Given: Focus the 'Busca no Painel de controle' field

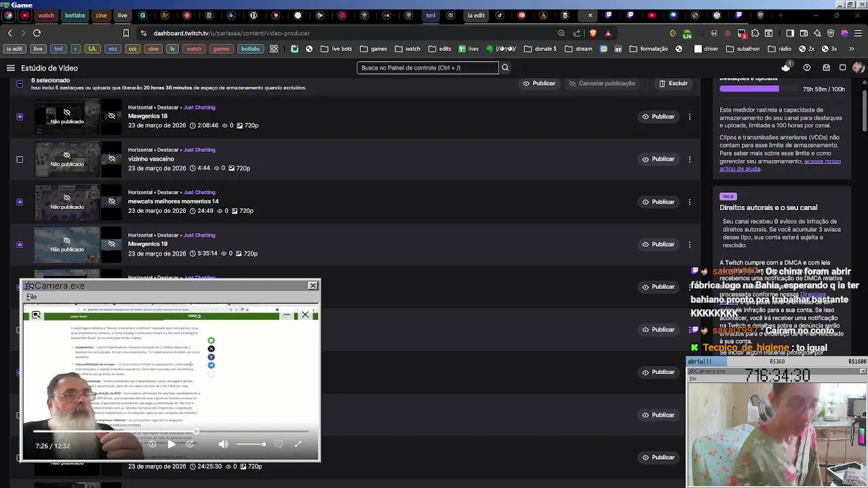Looking at the screenshot, I should pos(427,68).
